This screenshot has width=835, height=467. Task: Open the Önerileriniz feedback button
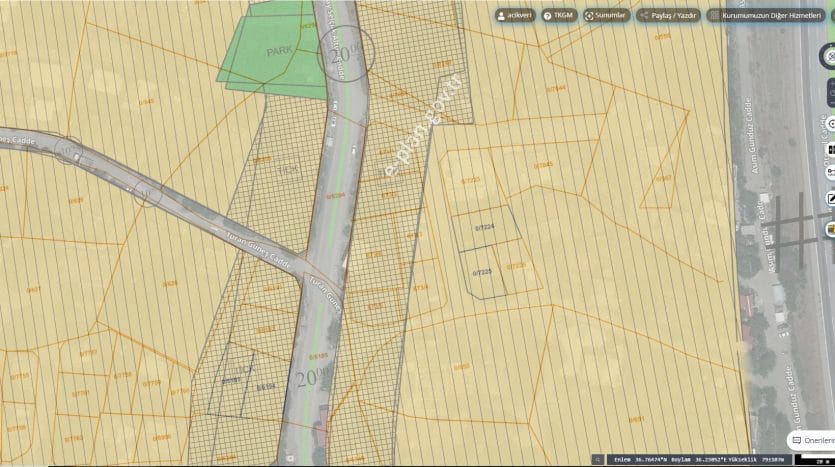(x=811, y=440)
